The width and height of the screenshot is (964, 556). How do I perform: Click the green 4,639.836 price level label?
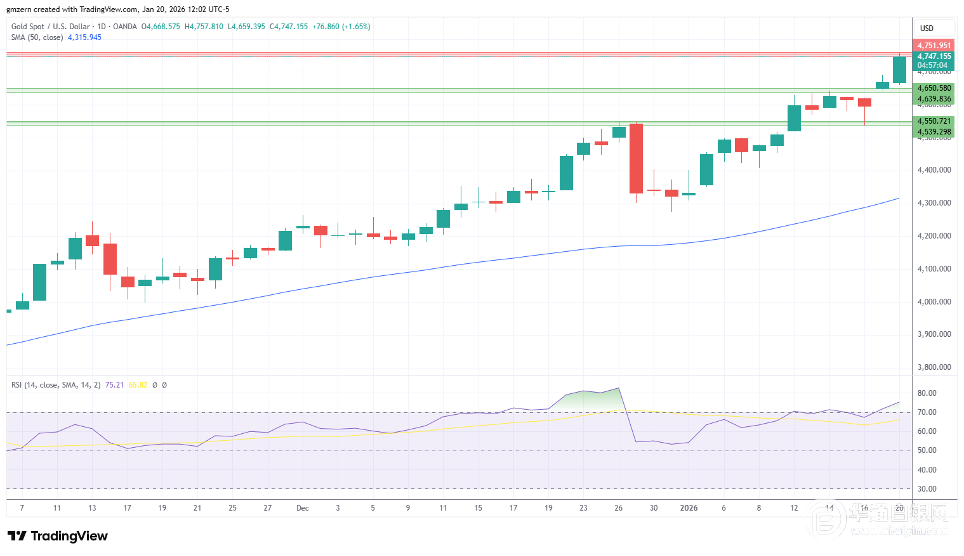pyautogui.click(x=933, y=99)
